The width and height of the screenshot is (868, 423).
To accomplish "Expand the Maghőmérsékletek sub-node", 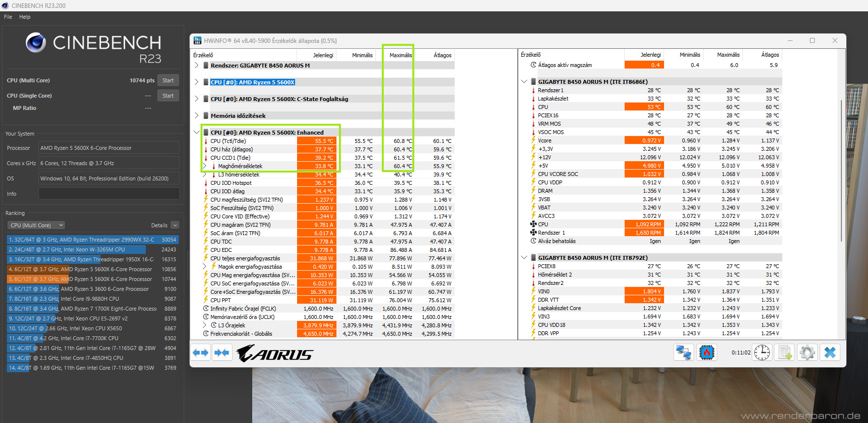I will [x=204, y=166].
